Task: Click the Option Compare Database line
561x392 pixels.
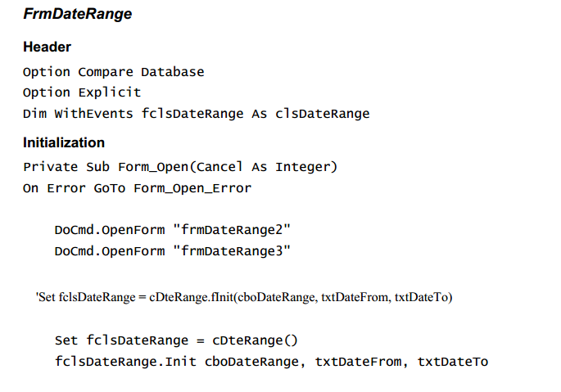Action: pos(114,72)
